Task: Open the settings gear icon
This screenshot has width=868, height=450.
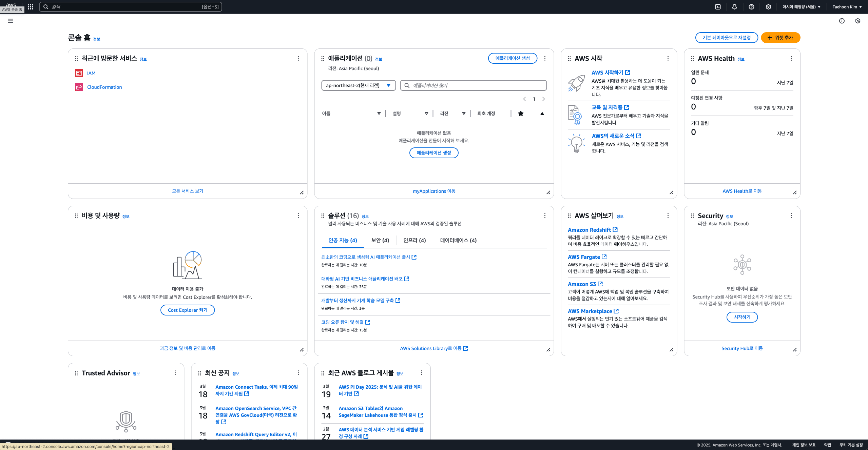Action: tap(768, 7)
